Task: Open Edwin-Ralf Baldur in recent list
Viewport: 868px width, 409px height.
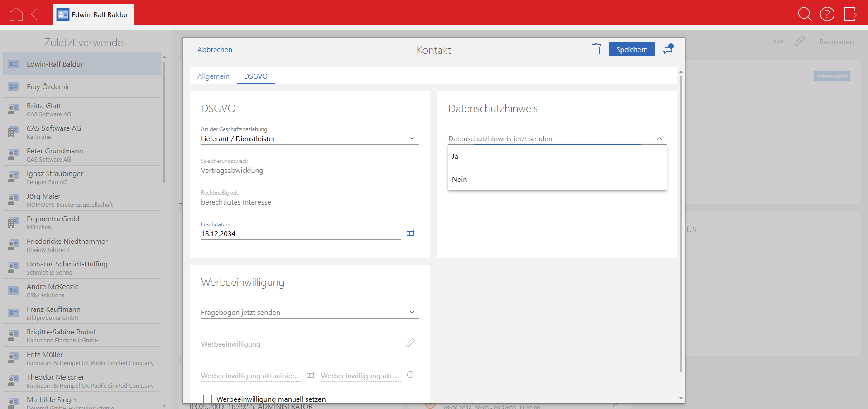Action: click(x=82, y=64)
